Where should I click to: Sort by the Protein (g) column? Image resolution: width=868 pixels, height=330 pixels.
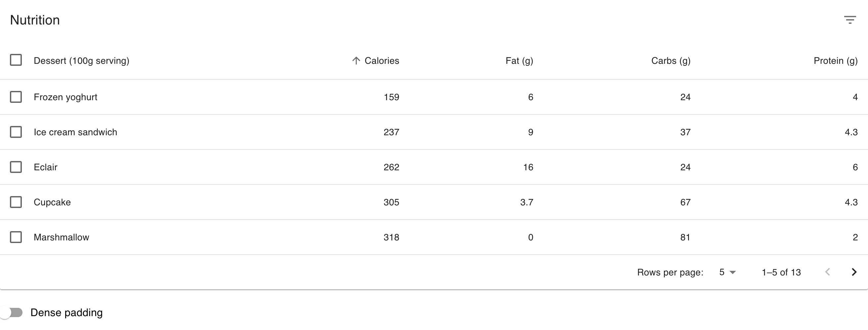(835, 61)
